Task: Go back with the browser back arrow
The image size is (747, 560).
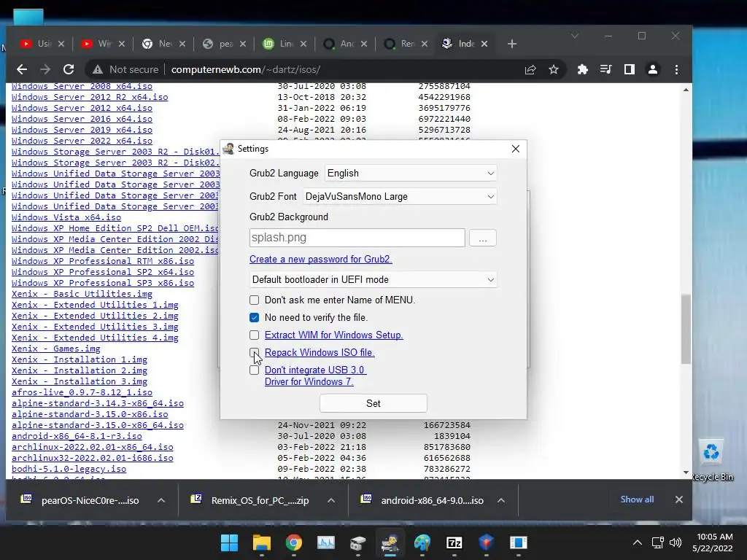Action: 21,69
